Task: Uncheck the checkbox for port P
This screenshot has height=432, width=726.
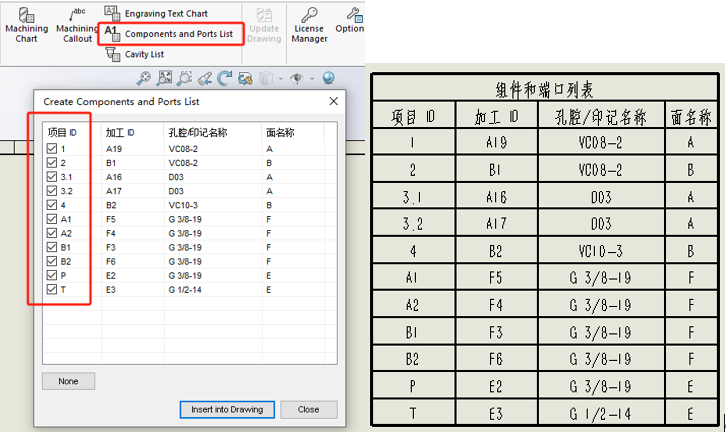Action: [x=52, y=275]
